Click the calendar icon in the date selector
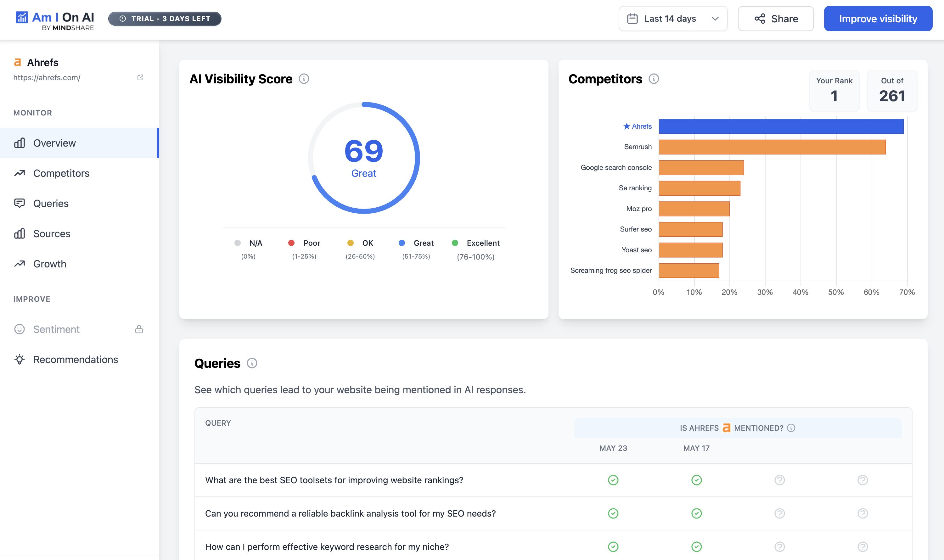Image resolution: width=944 pixels, height=560 pixels. point(632,18)
